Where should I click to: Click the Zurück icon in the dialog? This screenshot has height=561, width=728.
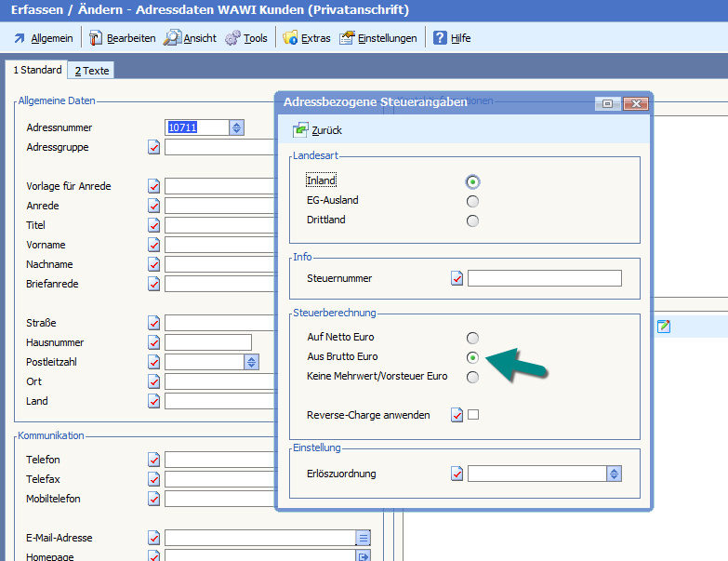[301, 130]
